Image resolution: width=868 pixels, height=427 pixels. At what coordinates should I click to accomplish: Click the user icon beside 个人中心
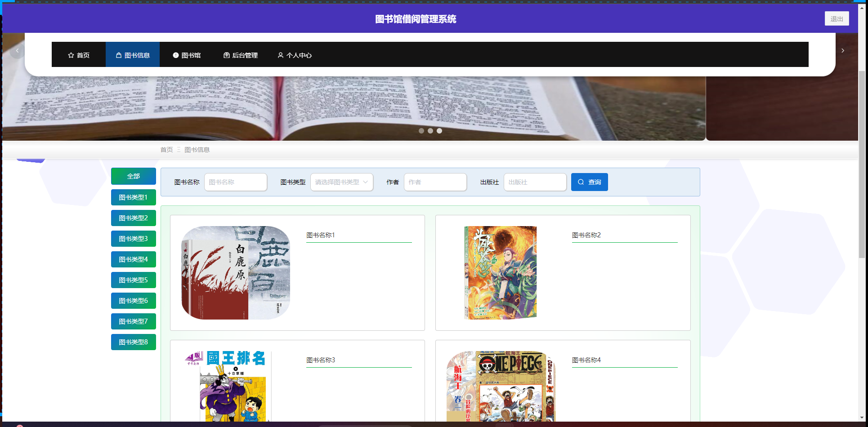click(x=281, y=55)
